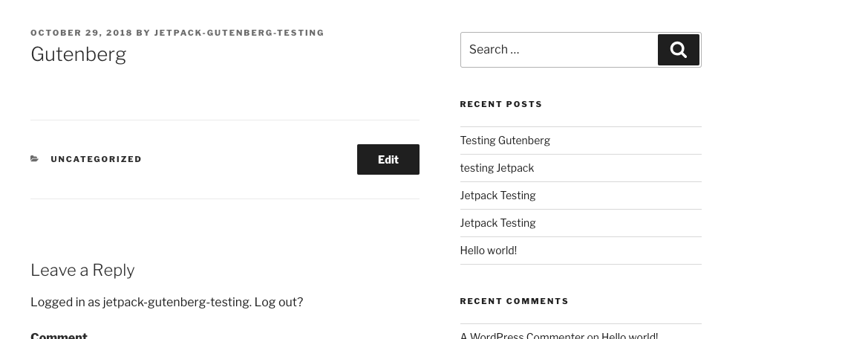
Task: Click the Recent Posts widget heading
Action: point(500,105)
